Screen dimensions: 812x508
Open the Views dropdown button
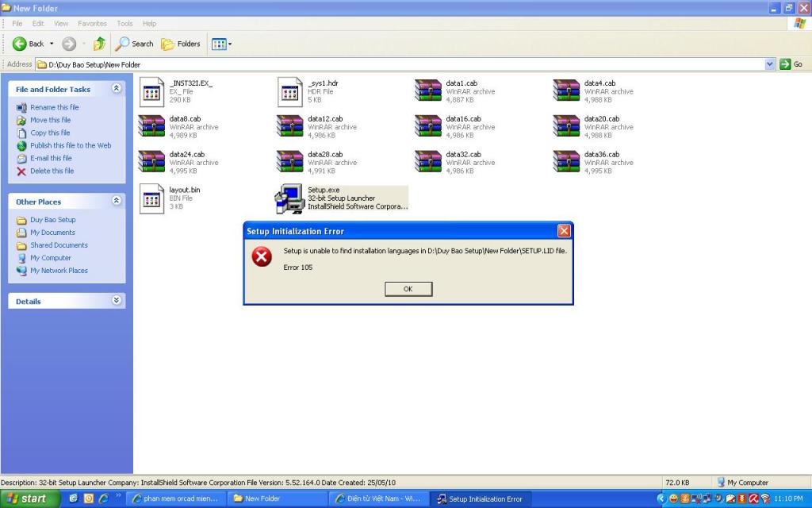222,44
